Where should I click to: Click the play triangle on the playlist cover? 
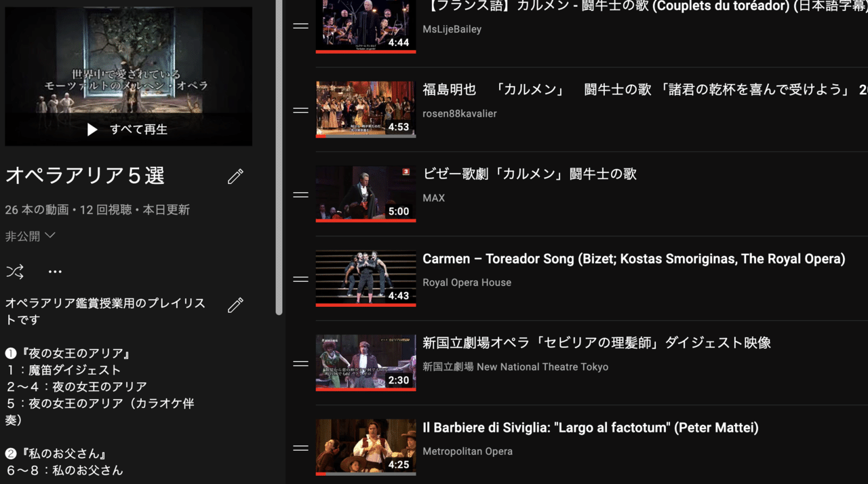coord(92,130)
